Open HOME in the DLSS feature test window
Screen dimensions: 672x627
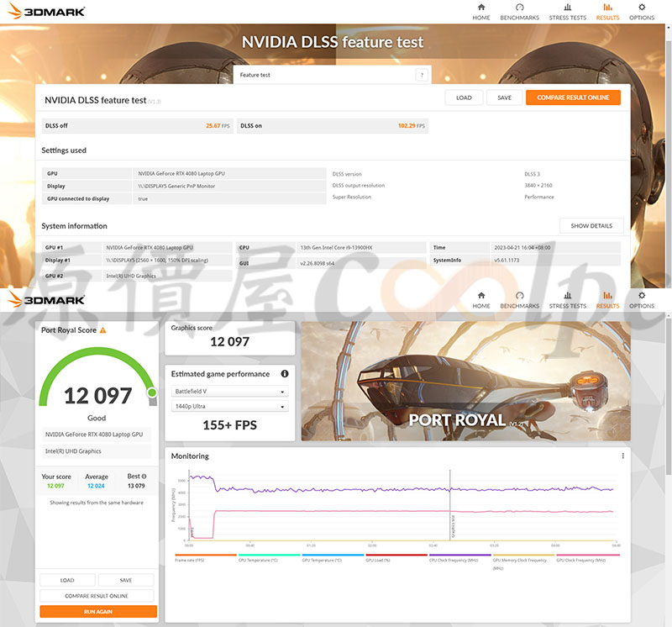click(x=480, y=12)
